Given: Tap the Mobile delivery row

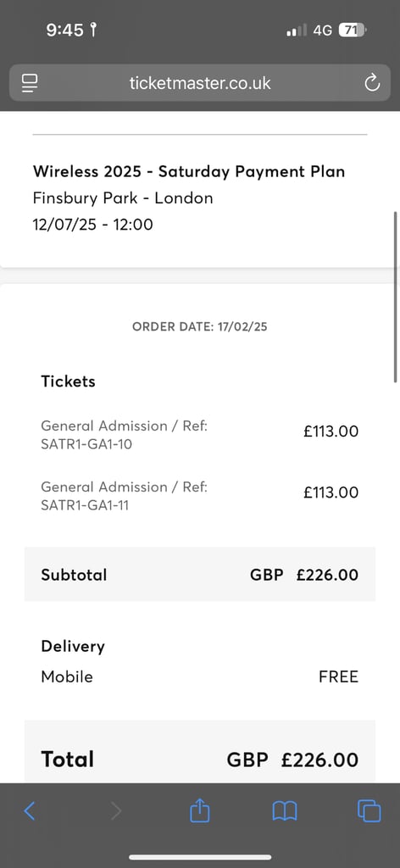Looking at the screenshot, I should (200, 676).
